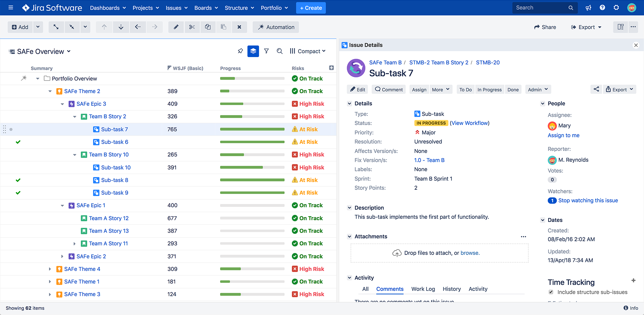Viewport: 644px width, 315px height.
Task: Toggle the grouping layers icon
Action: tap(253, 51)
